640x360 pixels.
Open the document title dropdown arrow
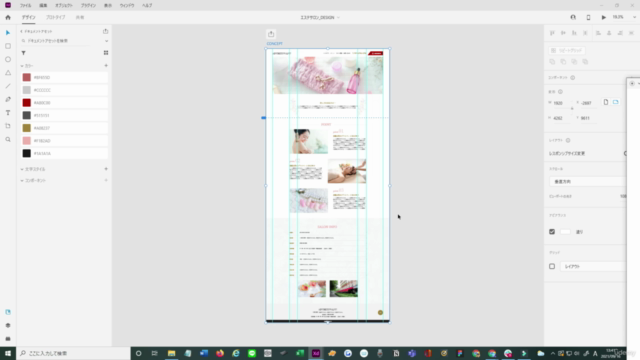[x=338, y=18]
